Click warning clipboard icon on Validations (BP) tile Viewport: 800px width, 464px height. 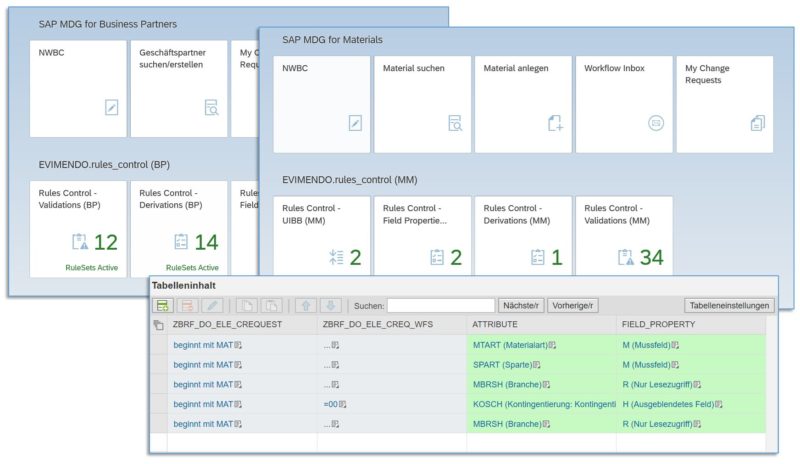(x=80, y=241)
